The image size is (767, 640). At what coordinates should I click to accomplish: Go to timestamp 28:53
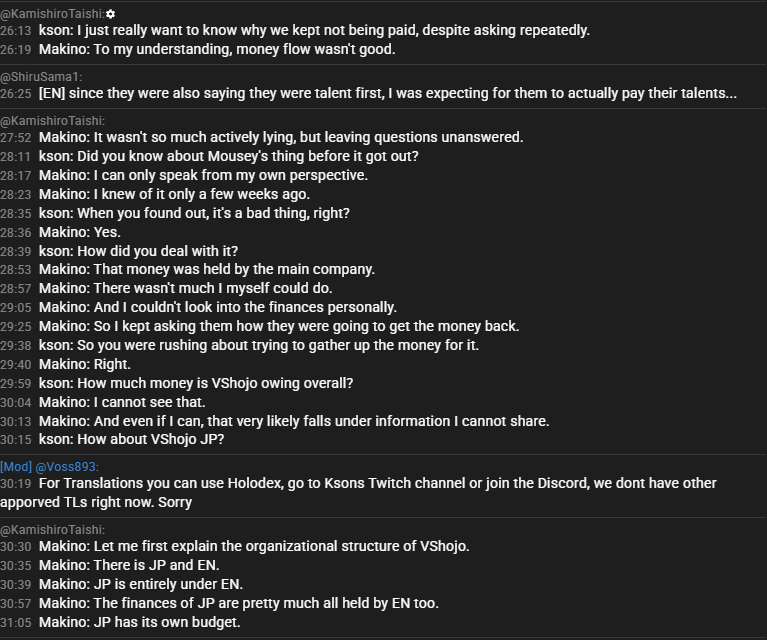[x=16, y=270]
